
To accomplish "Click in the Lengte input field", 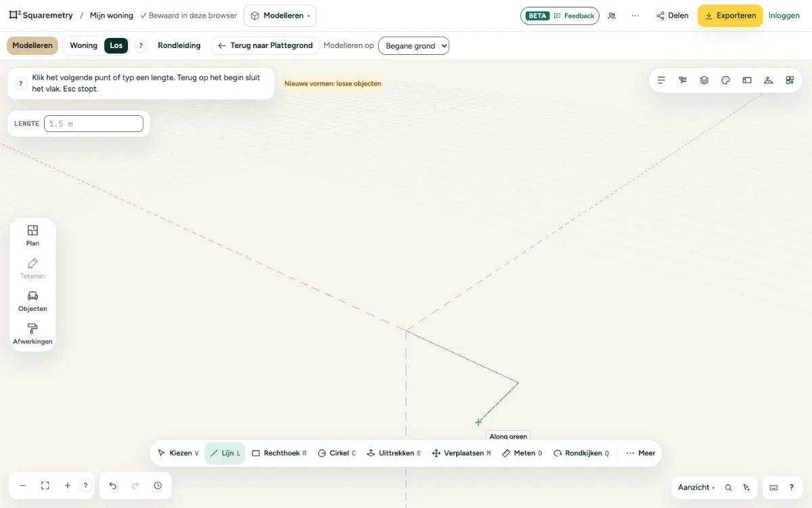I will click(93, 124).
